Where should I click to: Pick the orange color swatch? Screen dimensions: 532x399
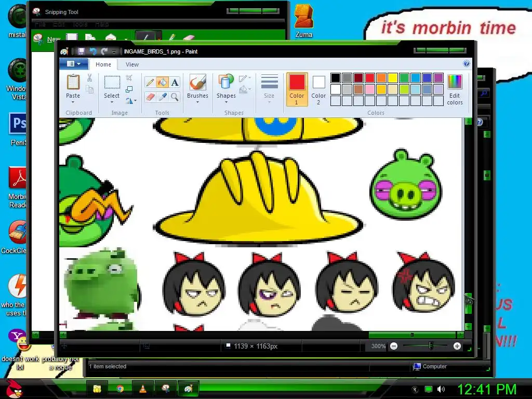click(x=381, y=78)
